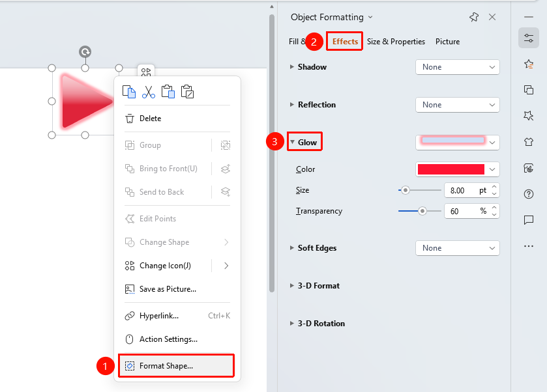Open the Glow preset dropdown
The image size is (547, 392).
457,143
